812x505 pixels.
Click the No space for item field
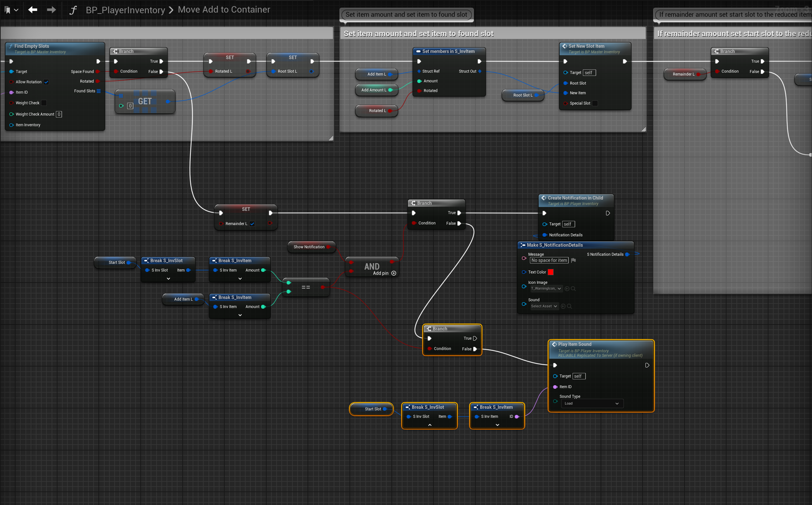(x=549, y=260)
